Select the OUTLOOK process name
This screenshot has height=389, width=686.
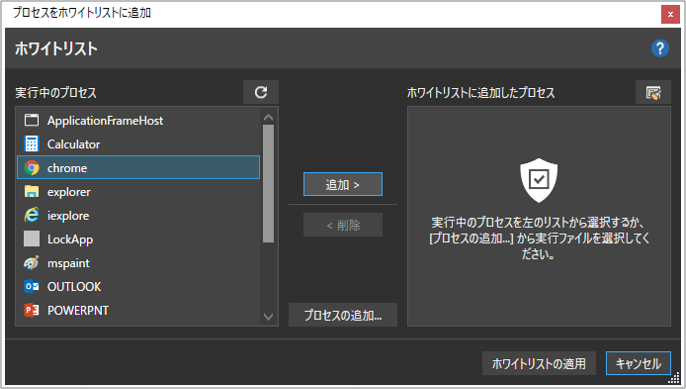74,287
